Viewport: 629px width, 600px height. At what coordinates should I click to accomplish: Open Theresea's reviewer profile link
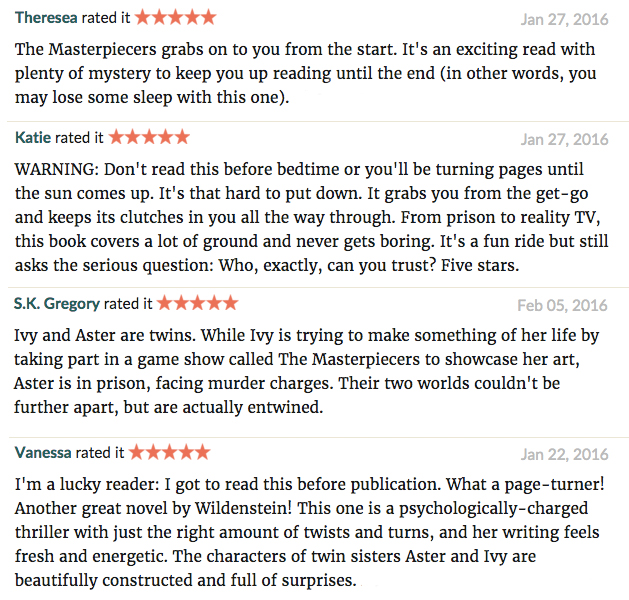(46, 18)
